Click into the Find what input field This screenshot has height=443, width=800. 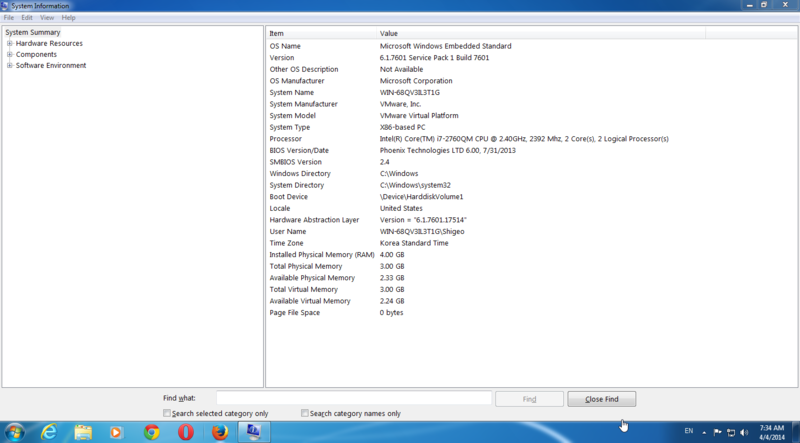pyautogui.click(x=354, y=398)
